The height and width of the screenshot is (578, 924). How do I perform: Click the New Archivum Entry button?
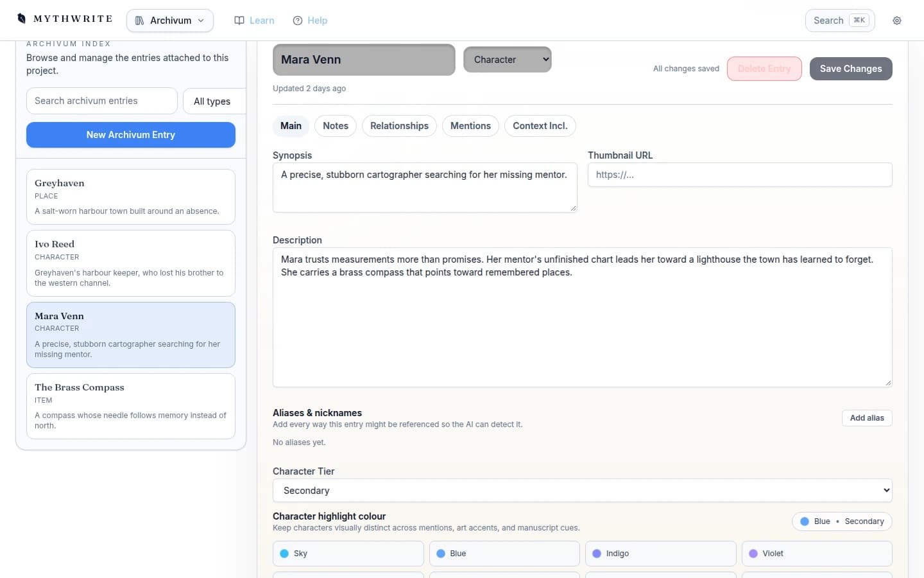point(131,135)
